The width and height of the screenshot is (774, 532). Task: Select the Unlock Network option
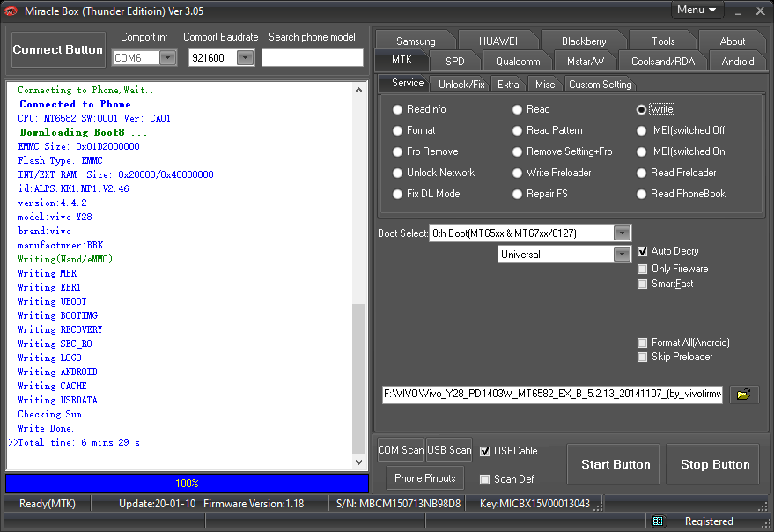click(x=397, y=173)
